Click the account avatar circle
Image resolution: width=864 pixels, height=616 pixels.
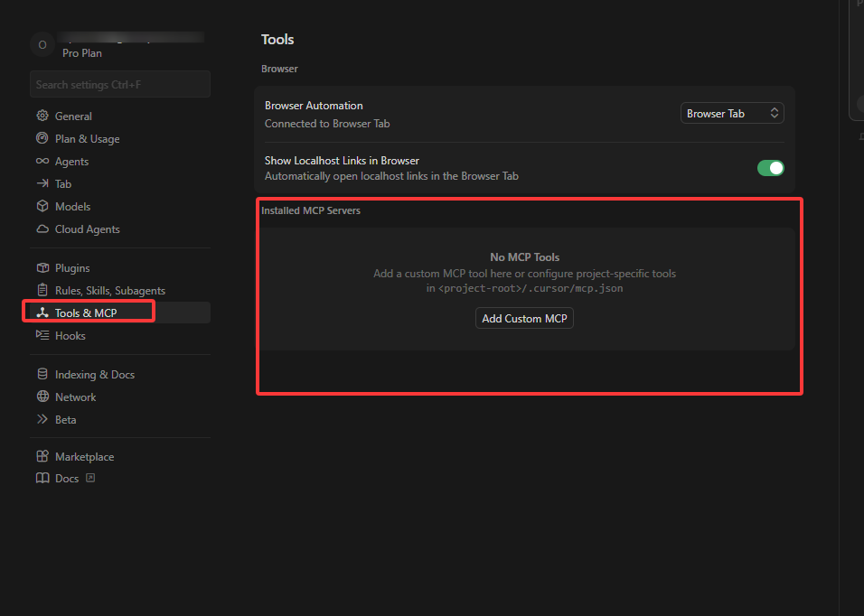click(42, 45)
